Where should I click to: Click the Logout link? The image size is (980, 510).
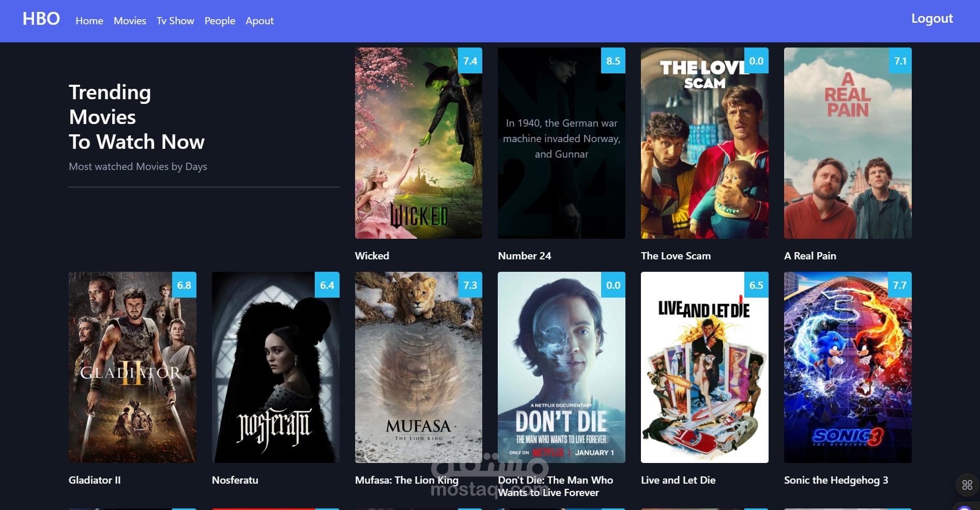point(932,19)
